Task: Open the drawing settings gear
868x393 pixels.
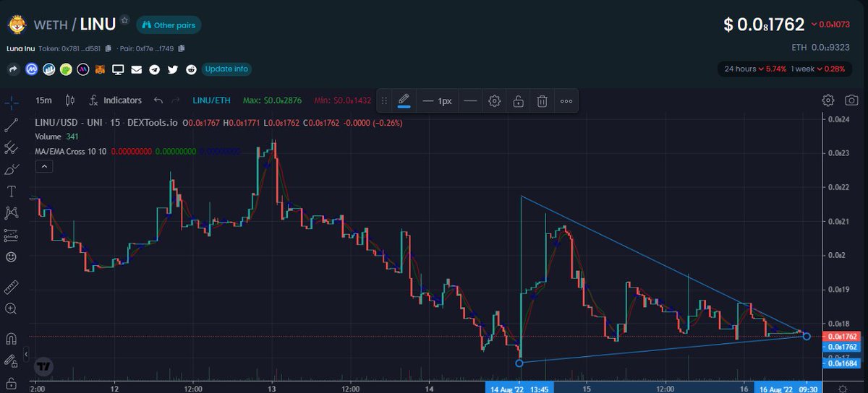Action: pos(495,101)
